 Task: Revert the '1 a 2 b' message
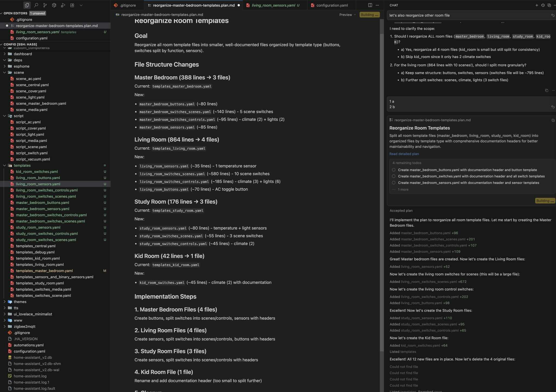pyautogui.click(x=553, y=107)
